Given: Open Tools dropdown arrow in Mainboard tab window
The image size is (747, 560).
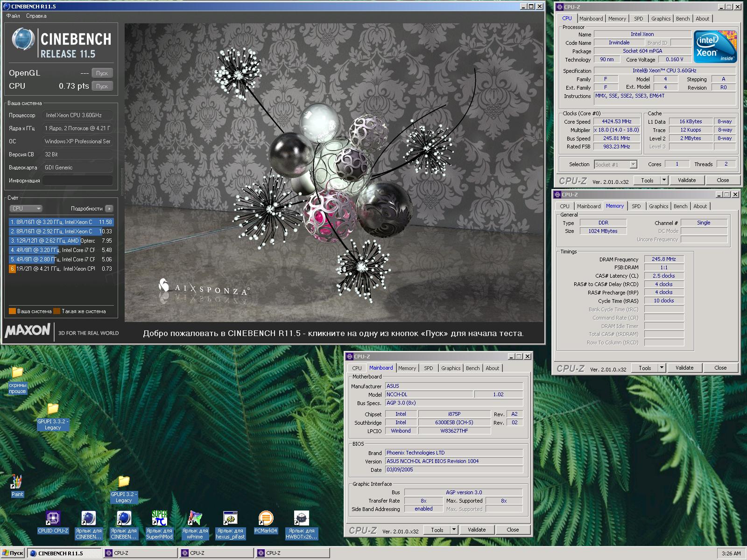Looking at the screenshot, I should click(x=454, y=530).
